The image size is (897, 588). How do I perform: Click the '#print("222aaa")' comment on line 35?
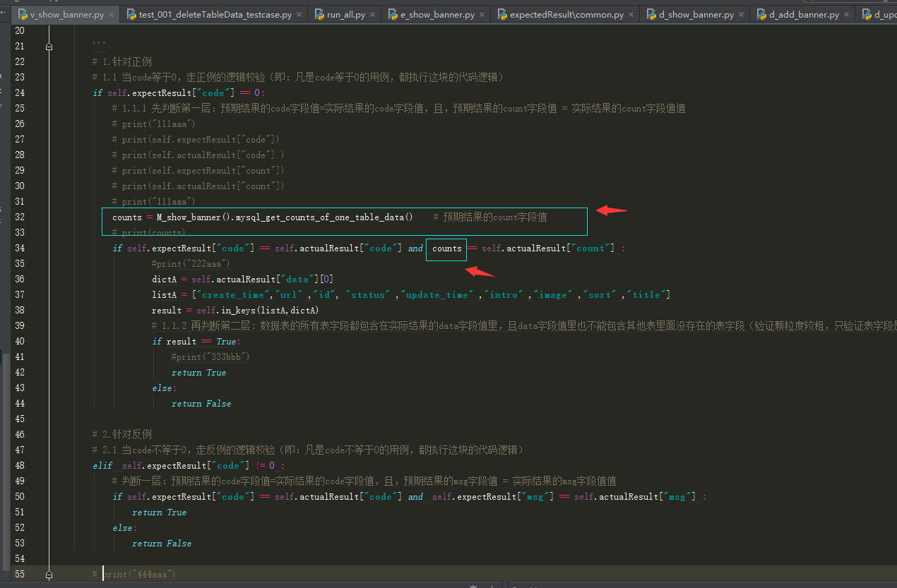pyautogui.click(x=191, y=263)
